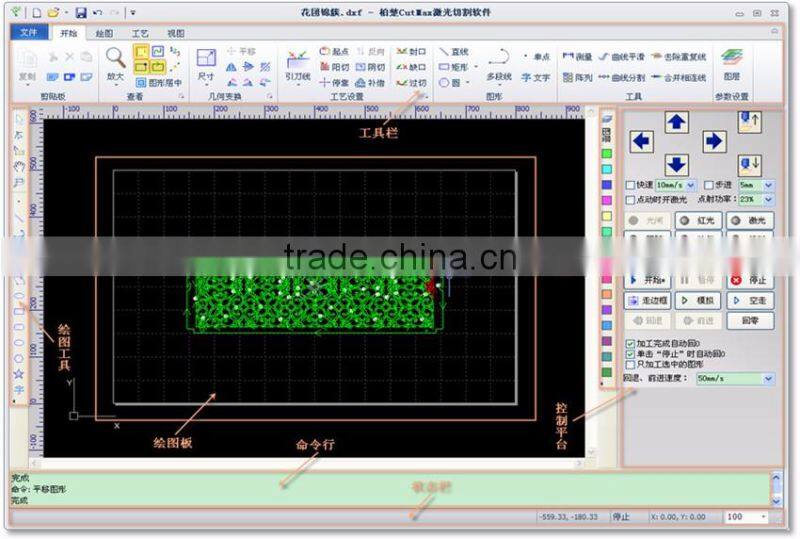Screen dimensions: 800x539
Task: Click the up arrow jog button
Action: 677,122
